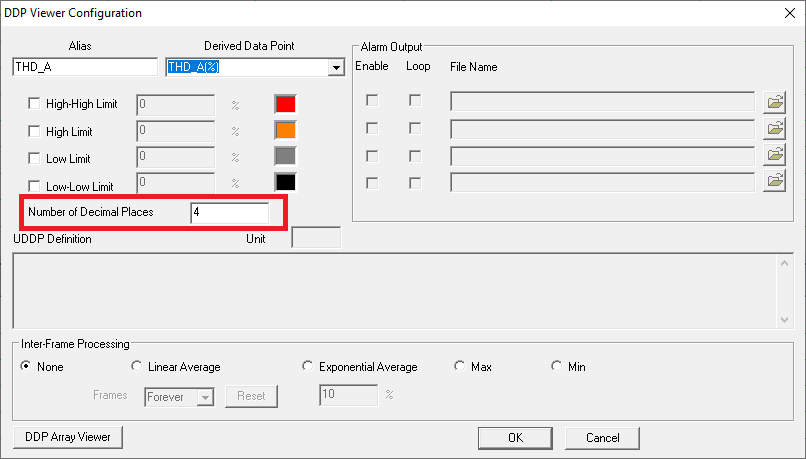Enable the High Limit checkbox

pos(35,131)
